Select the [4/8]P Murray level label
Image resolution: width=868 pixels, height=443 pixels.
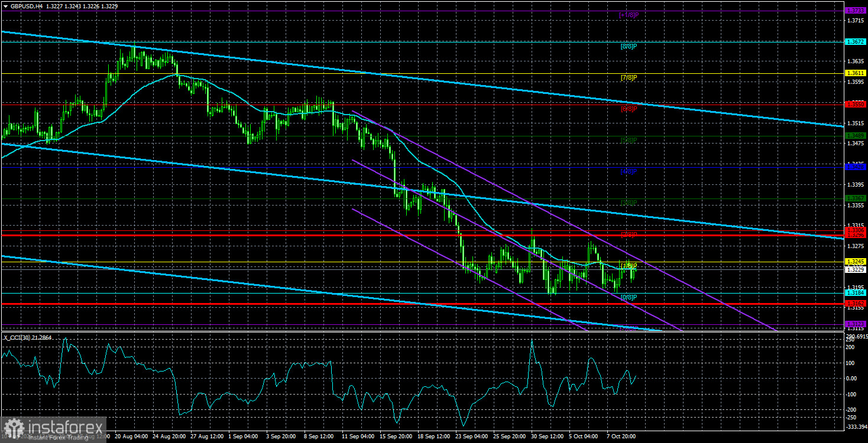[629, 171]
